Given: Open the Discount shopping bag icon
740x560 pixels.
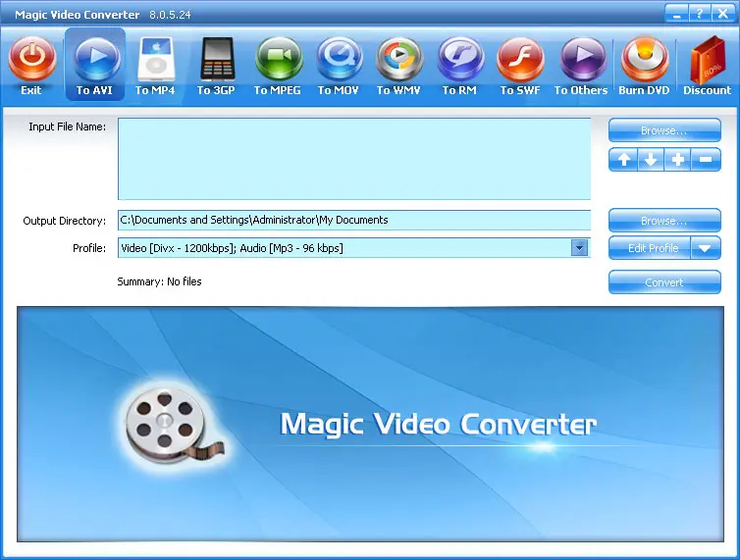Looking at the screenshot, I should tap(707, 60).
